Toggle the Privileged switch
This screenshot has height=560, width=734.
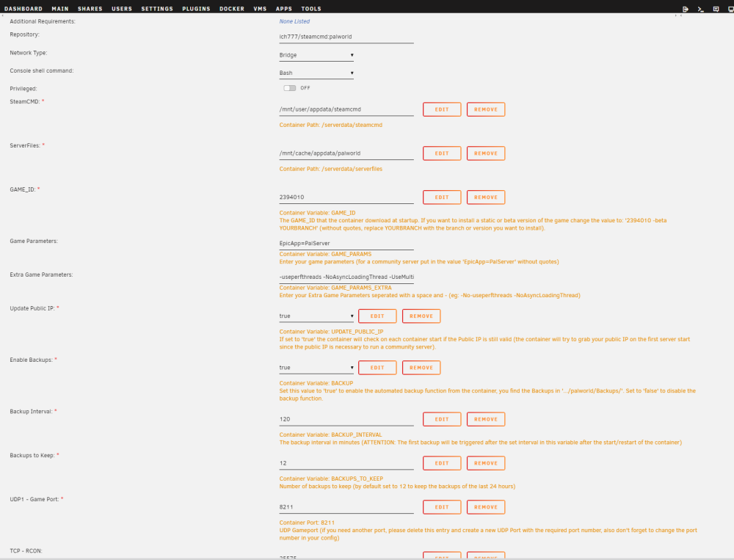point(290,88)
